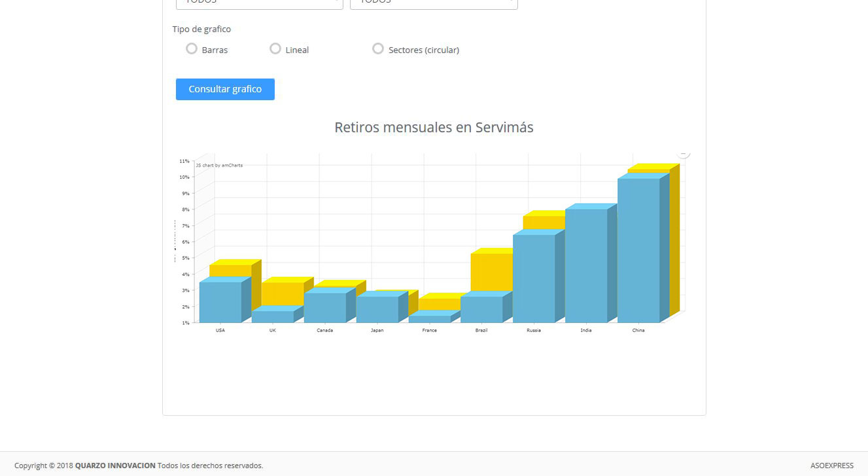Click the blue USA bar

point(220,302)
